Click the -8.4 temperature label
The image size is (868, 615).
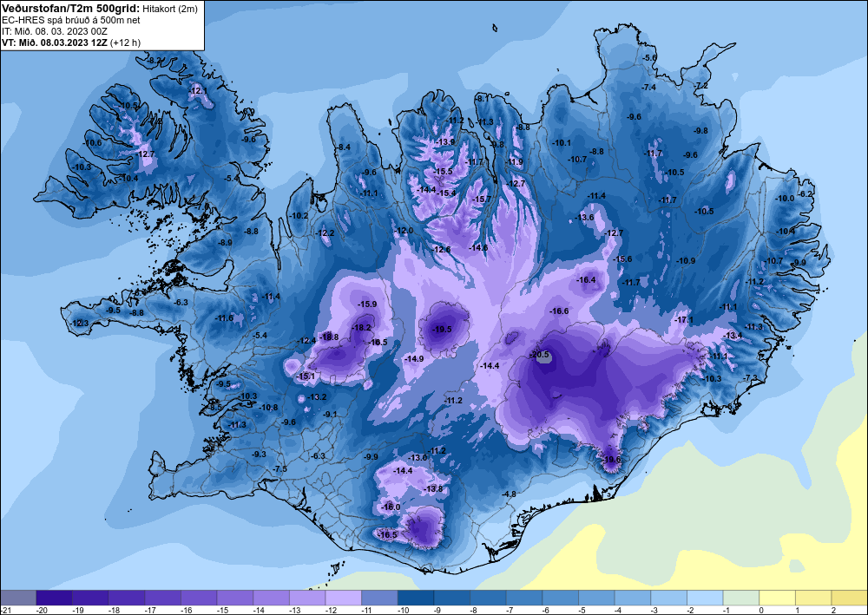tap(344, 147)
